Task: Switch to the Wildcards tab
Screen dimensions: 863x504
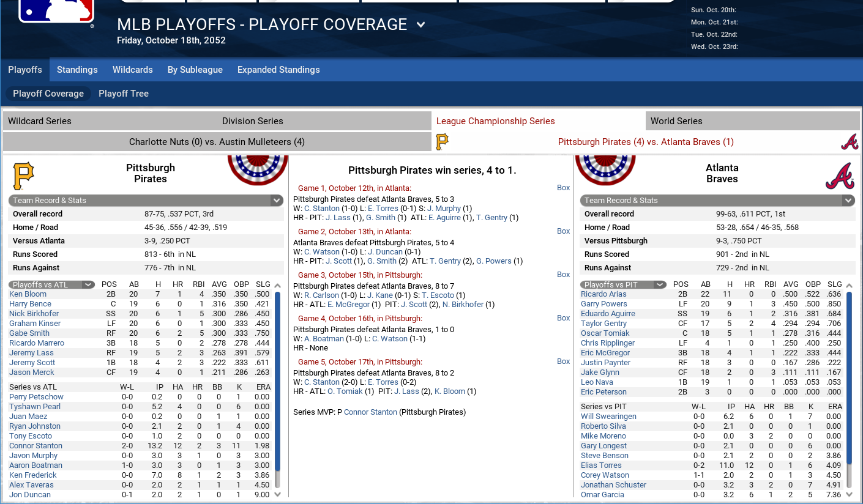Action: [x=133, y=70]
